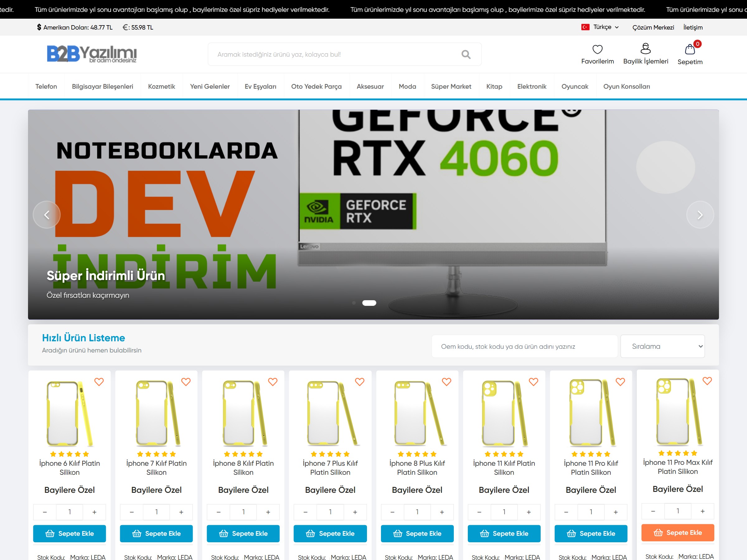Add İphone 6 Kılıf to cart

click(70, 533)
